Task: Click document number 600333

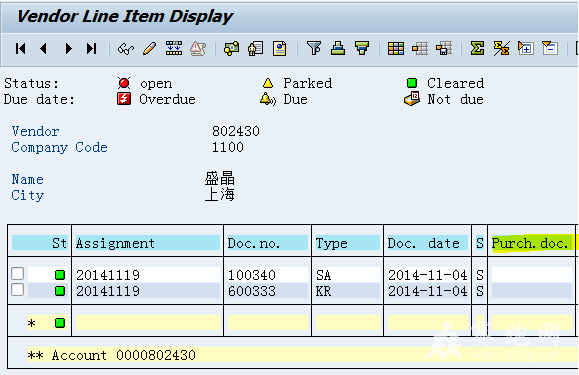Action: coord(252,291)
